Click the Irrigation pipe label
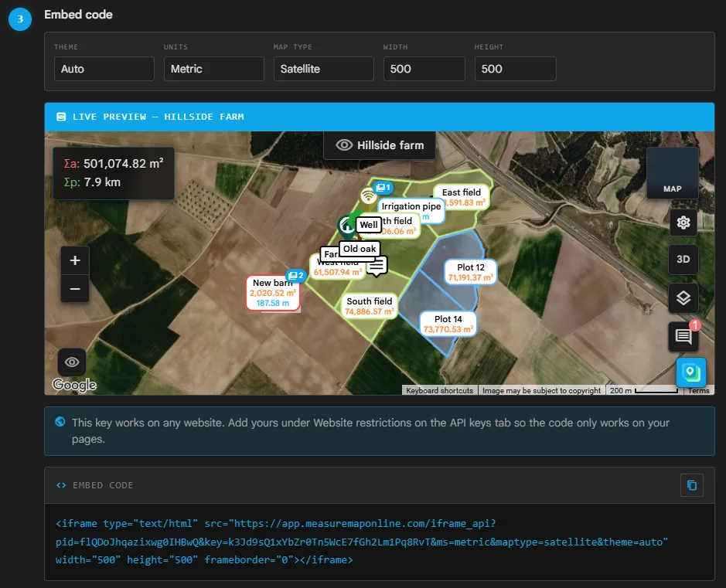 pos(411,206)
